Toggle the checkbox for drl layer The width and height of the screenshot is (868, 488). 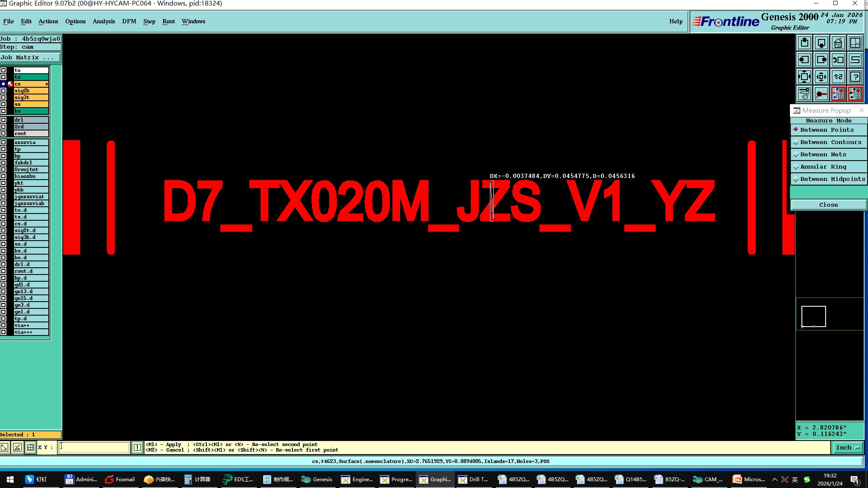(x=3, y=120)
